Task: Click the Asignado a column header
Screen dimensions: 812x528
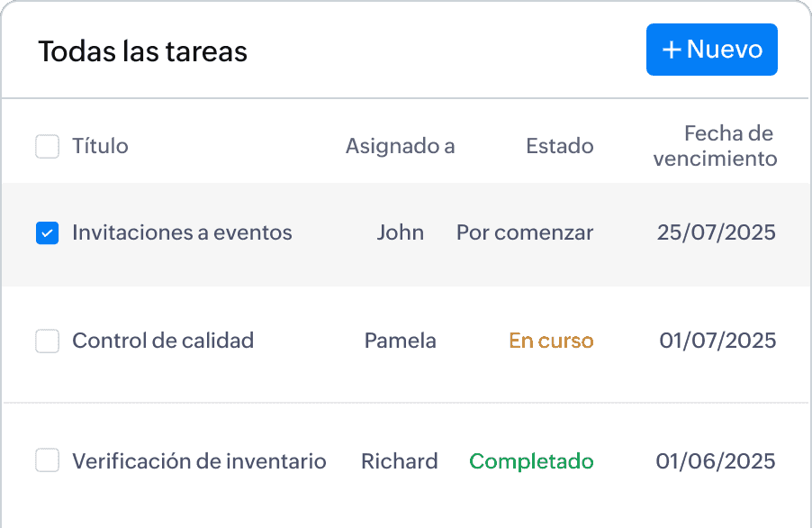Action: click(x=401, y=146)
